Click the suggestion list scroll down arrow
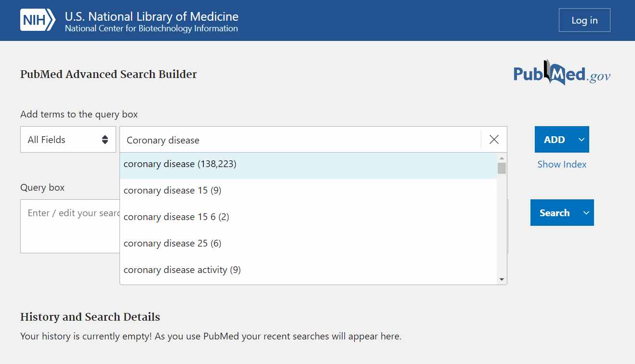 502,279
